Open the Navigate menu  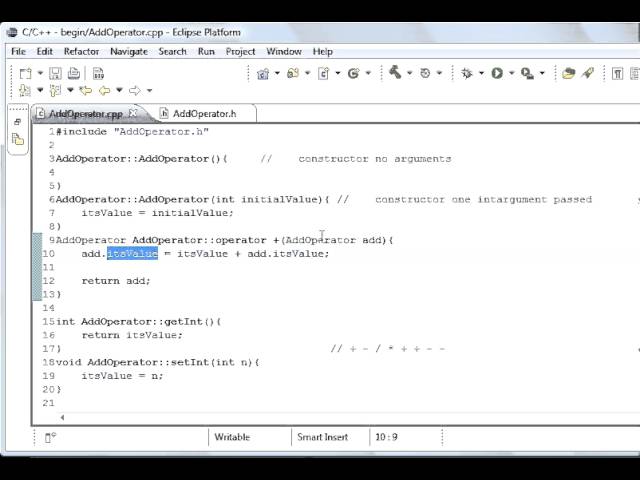click(x=129, y=51)
